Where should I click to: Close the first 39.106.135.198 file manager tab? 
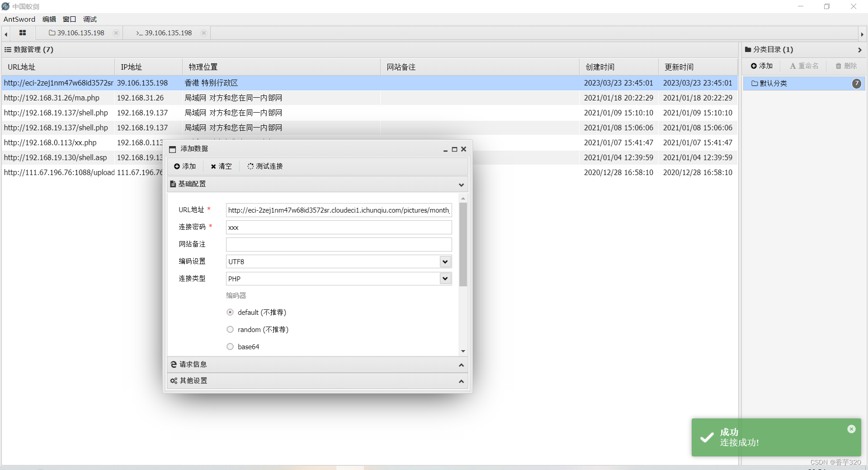pyautogui.click(x=116, y=33)
